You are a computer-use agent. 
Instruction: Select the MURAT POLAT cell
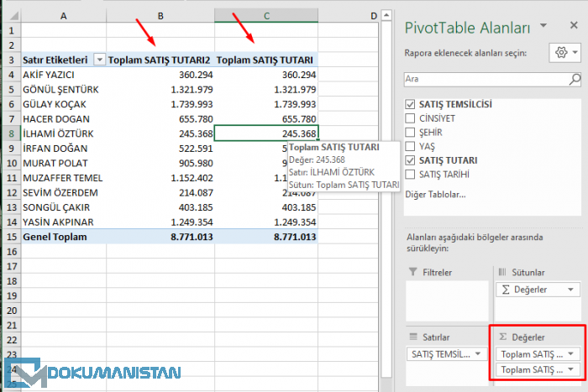tap(64, 163)
